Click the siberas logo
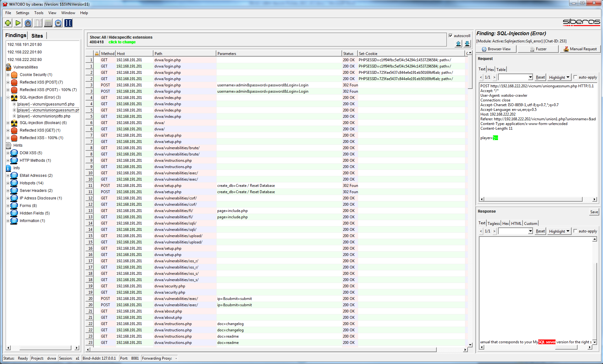This screenshot has height=364, width=603. click(x=581, y=22)
